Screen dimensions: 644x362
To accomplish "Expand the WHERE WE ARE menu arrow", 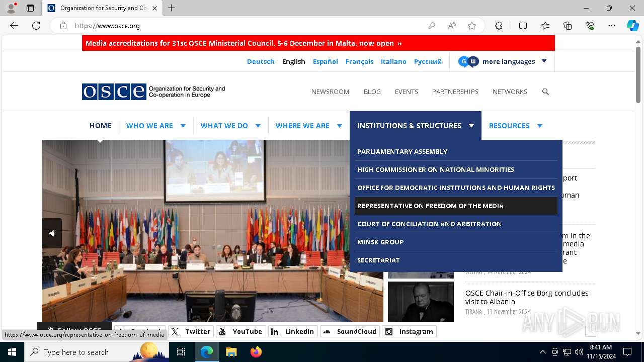I will (x=340, y=126).
